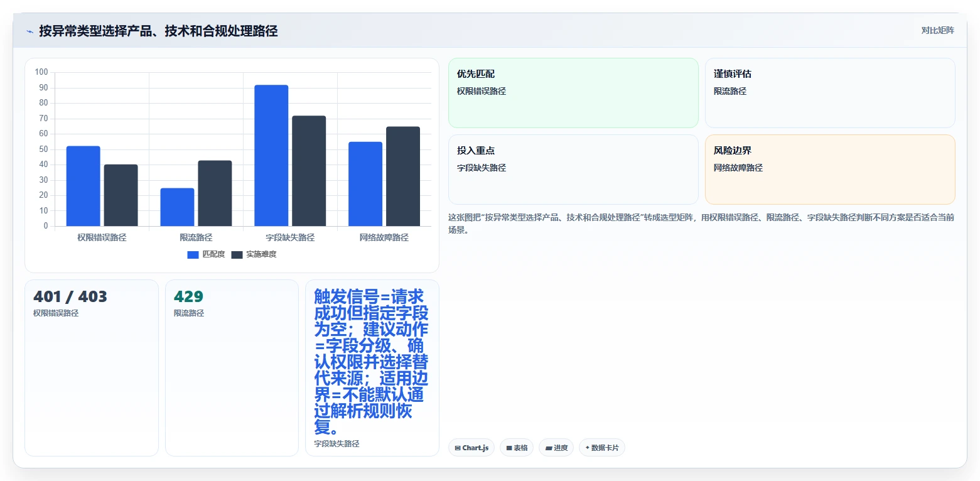
Task: Click the 限流路径 caption under 429
Action: pos(189,313)
